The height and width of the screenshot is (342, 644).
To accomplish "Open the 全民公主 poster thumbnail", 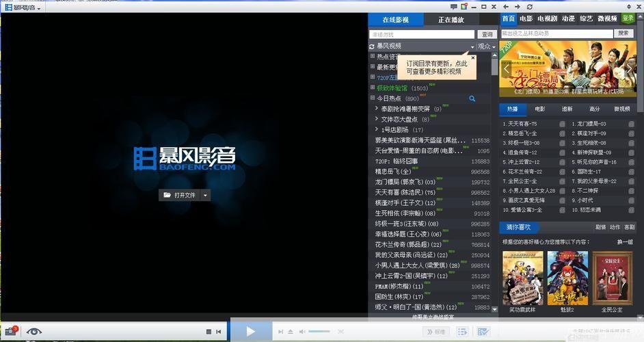I will click(x=612, y=278).
